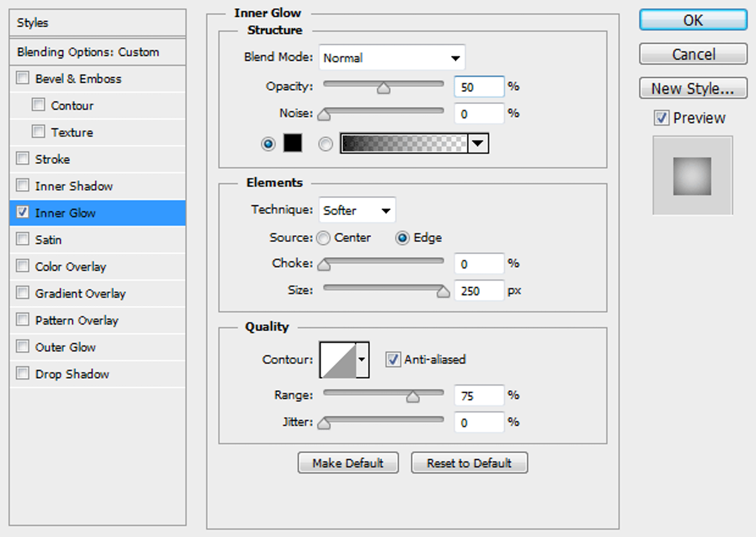
Task: Click the Opacity slider handle
Action: coord(383,88)
